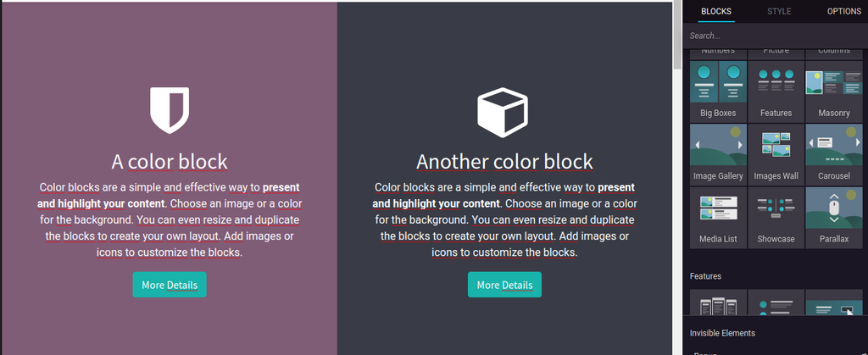
Task: Open the OPTIONS tab
Action: [843, 11]
